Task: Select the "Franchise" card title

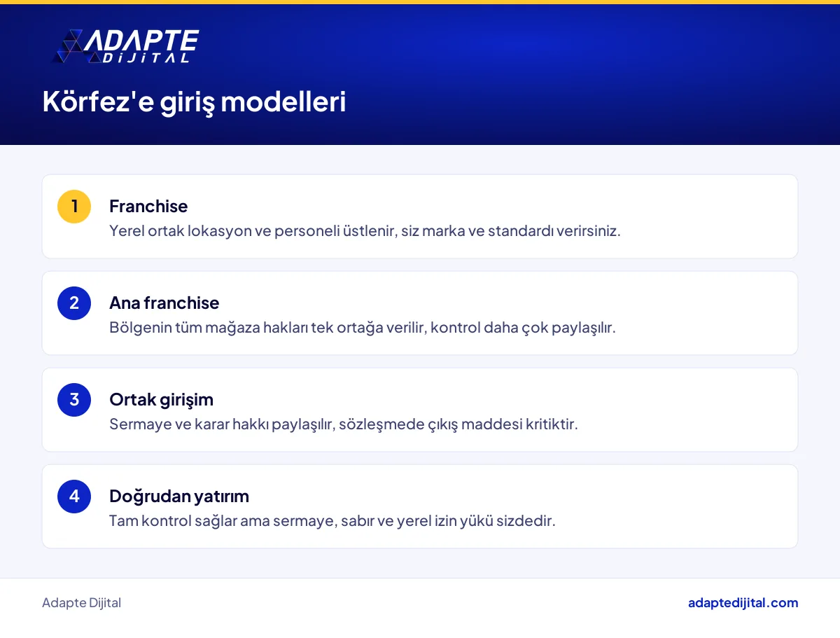Action: tap(148, 206)
